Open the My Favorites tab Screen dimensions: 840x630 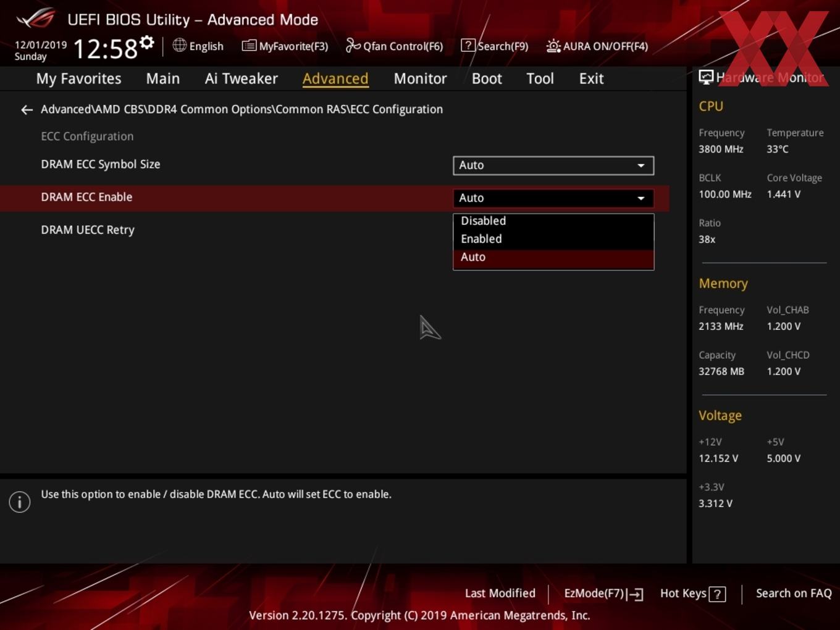coord(78,78)
